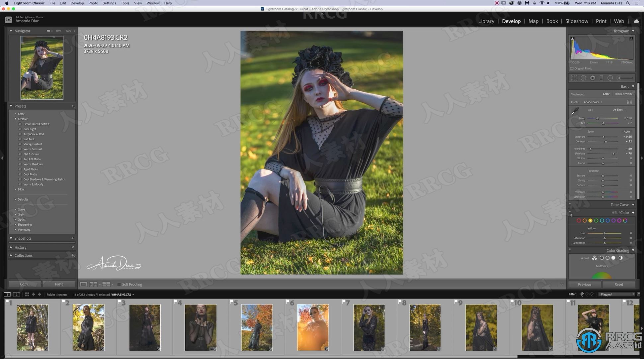Select the Spot Removal tool
The height and width of the screenshot is (359, 644).
pos(583,78)
